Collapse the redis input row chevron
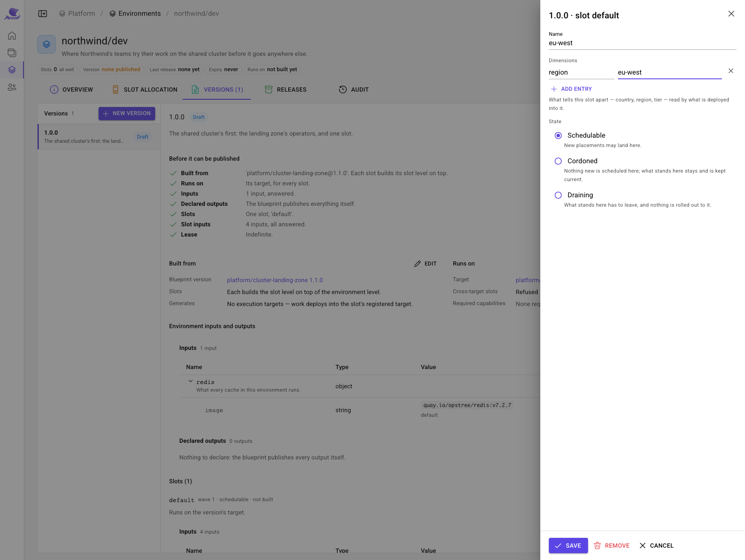 click(191, 381)
